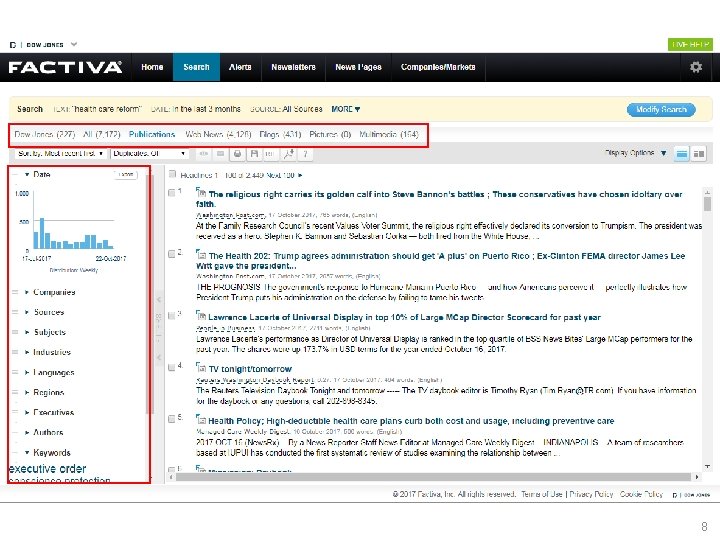Select the Search tab
The image size is (720, 540).
coord(196,67)
